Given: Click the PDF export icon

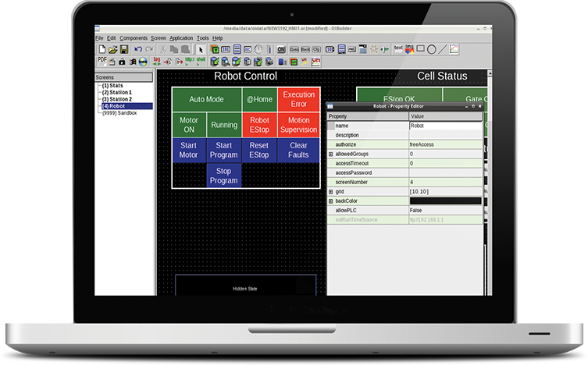Looking at the screenshot, I should coord(102,61).
